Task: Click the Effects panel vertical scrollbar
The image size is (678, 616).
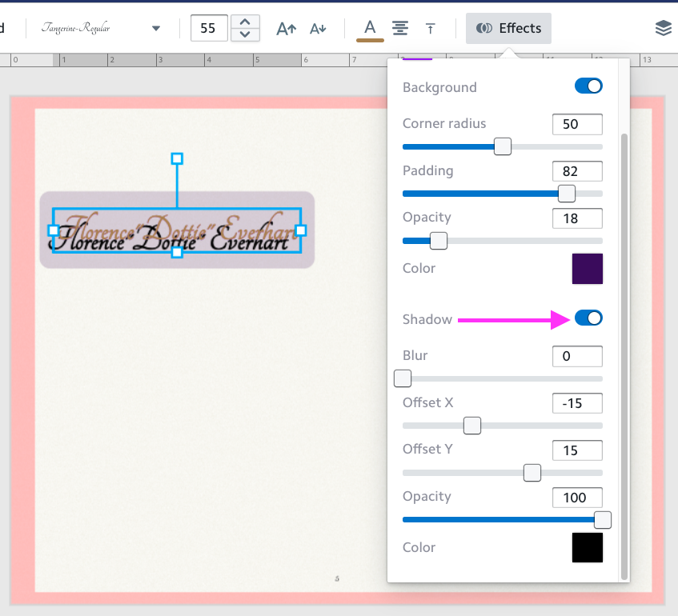Action: 624,352
